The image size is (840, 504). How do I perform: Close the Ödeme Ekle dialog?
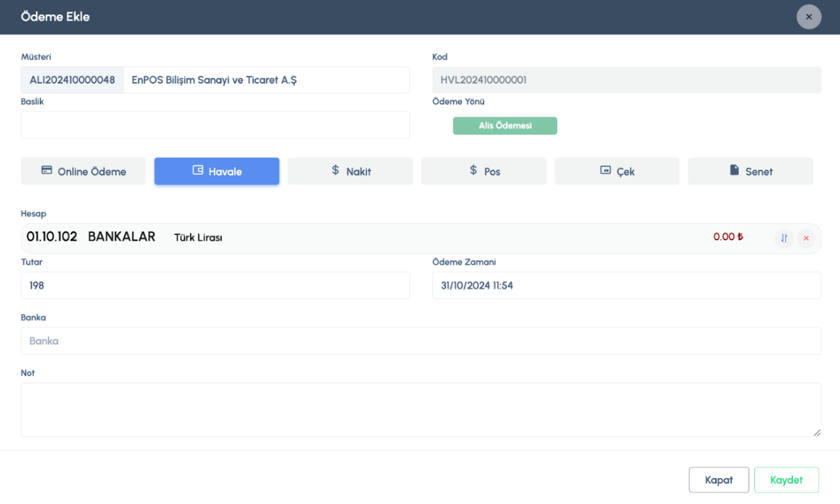point(809,17)
